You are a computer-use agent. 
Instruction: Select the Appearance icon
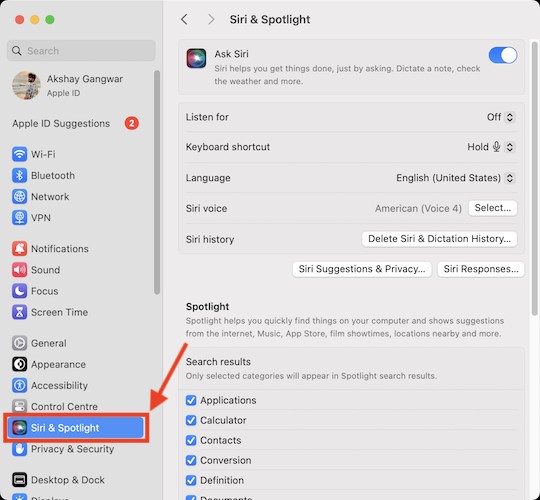click(x=19, y=364)
